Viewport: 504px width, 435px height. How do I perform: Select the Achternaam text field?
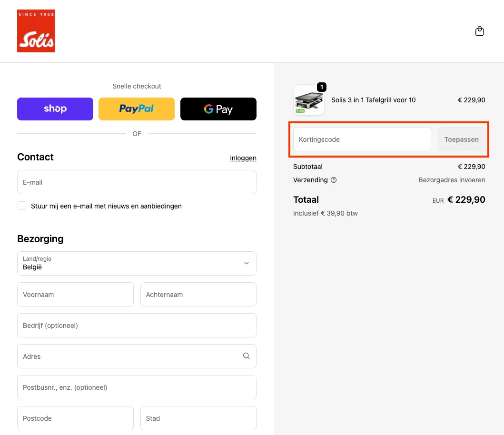tap(198, 295)
